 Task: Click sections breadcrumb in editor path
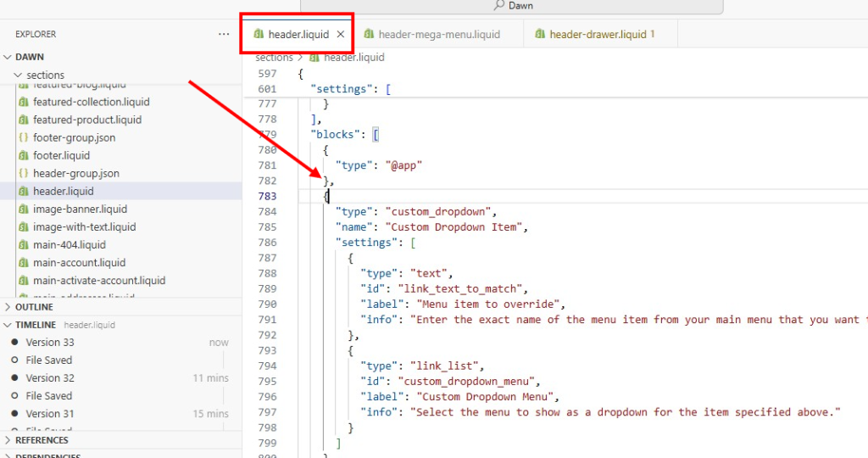[x=274, y=58]
